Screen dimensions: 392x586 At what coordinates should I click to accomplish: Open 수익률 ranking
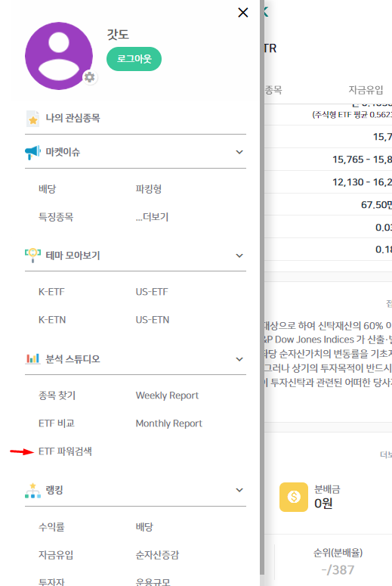[51, 527]
